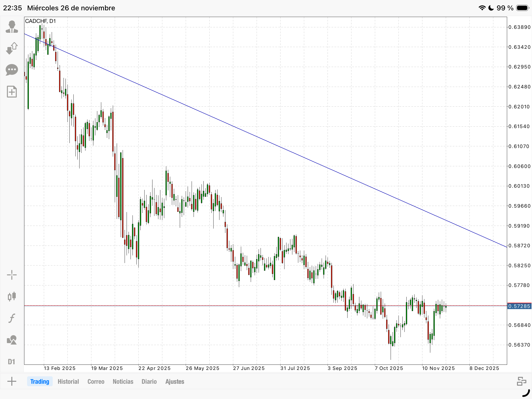This screenshot has height=399, width=532.
Task: Open the drawing objects shapes icon
Action: click(x=12, y=340)
